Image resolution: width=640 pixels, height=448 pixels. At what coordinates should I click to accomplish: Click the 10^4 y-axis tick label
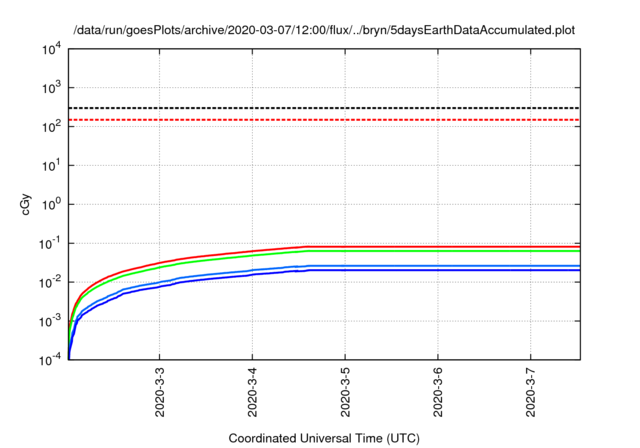pyautogui.click(x=51, y=49)
